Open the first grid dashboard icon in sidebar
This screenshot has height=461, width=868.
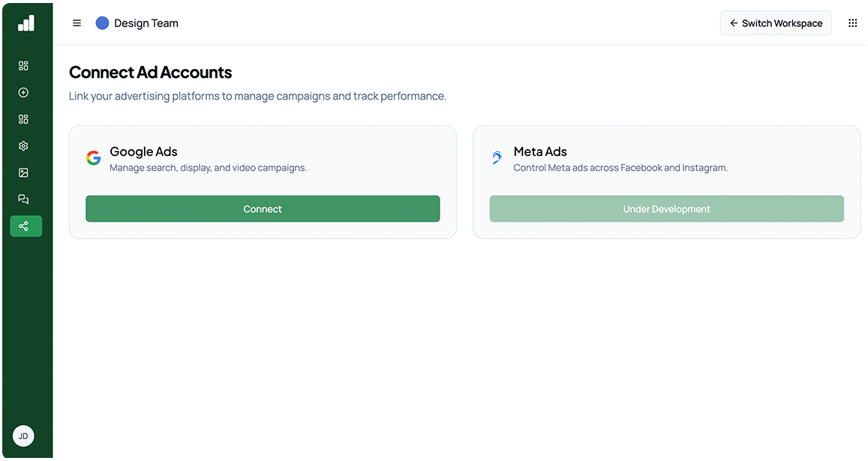coord(23,66)
